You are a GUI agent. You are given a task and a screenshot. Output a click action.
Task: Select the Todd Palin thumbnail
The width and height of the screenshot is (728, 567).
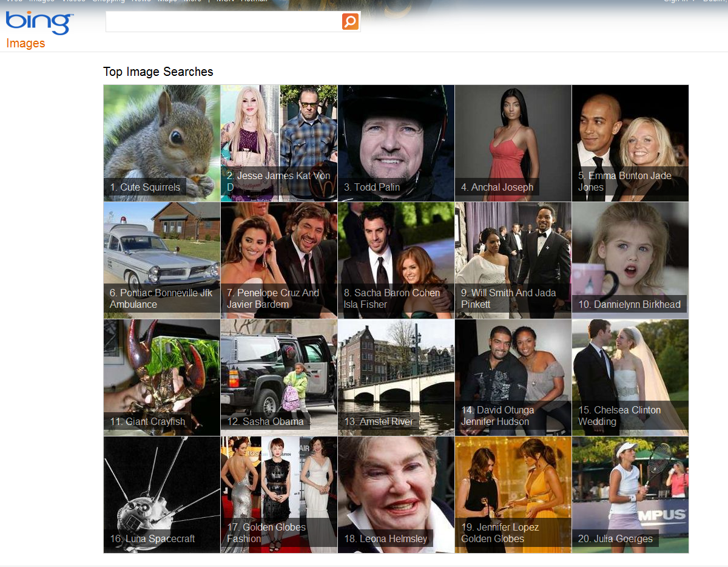coord(396,143)
